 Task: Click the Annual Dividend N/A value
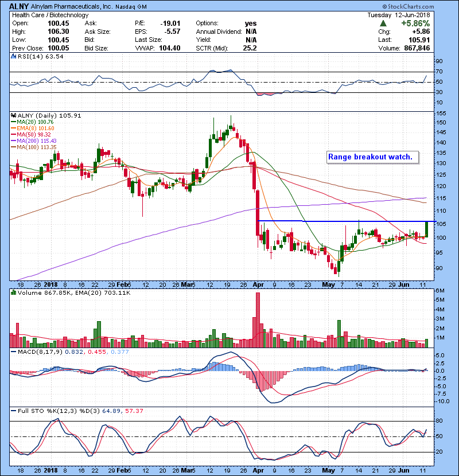click(x=251, y=32)
